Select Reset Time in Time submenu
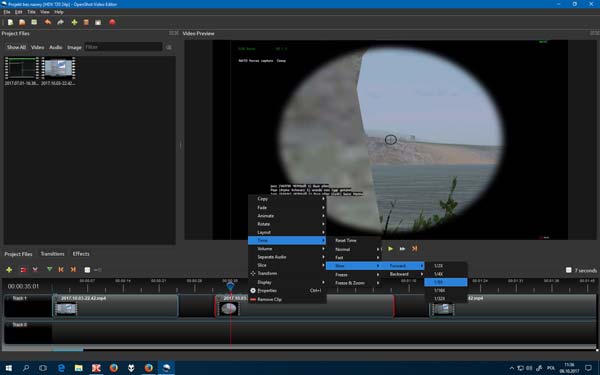The width and height of the screenshot is (600, 375). [x=354, y=240]
